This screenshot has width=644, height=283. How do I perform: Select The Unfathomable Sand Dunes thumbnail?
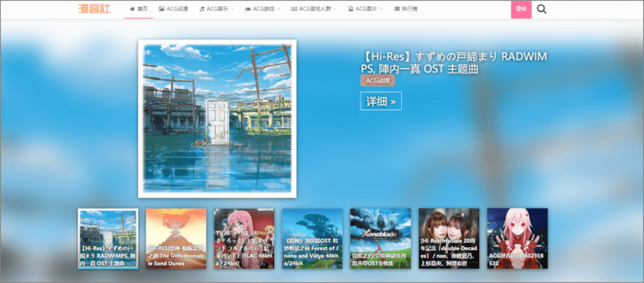(176, 238)
